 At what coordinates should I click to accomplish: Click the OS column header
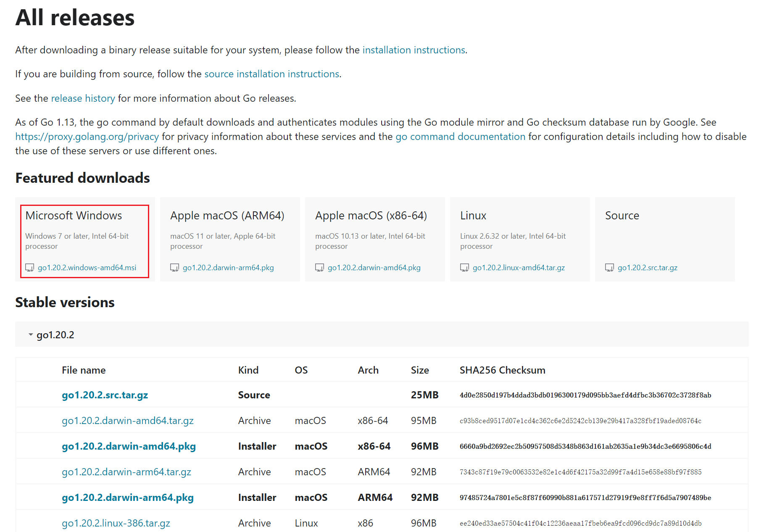(301, 370)
